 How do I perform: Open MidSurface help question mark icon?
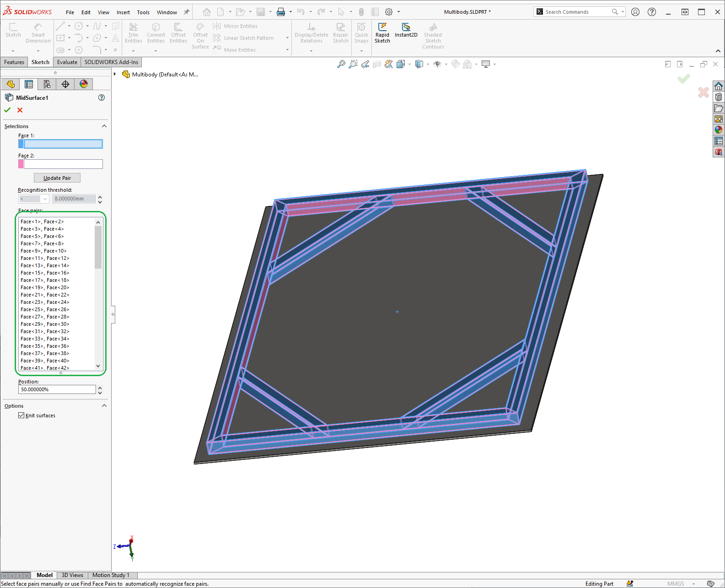[x=102, y=97]
